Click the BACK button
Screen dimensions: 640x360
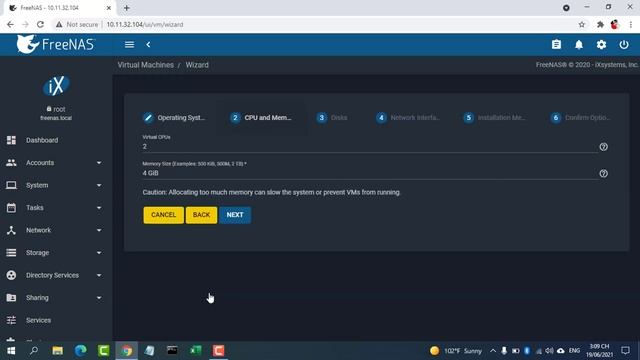click(201, 215)
